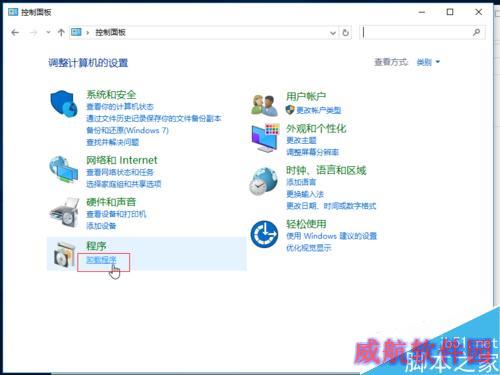Click the search magnifier icon
Viewport: 500px width, 375px height.
point(477,32)
